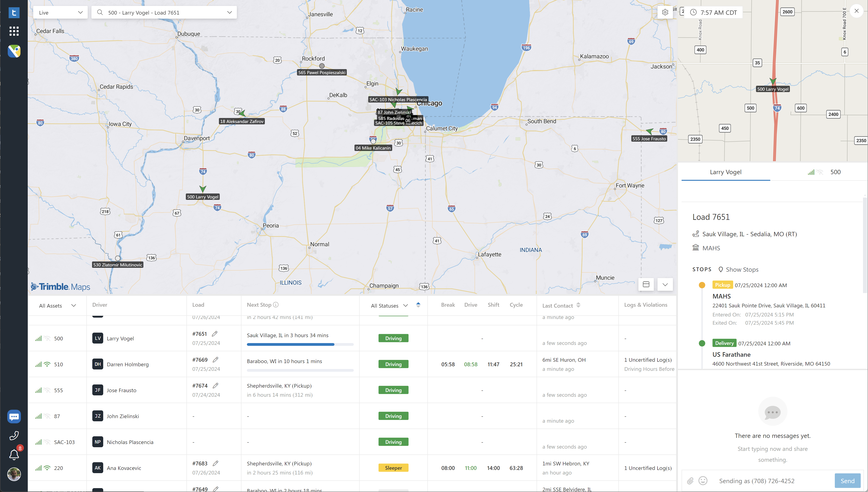Open the apps grid launcher icon
Viewport: 868px width, 492px height.
click(14, 31)
